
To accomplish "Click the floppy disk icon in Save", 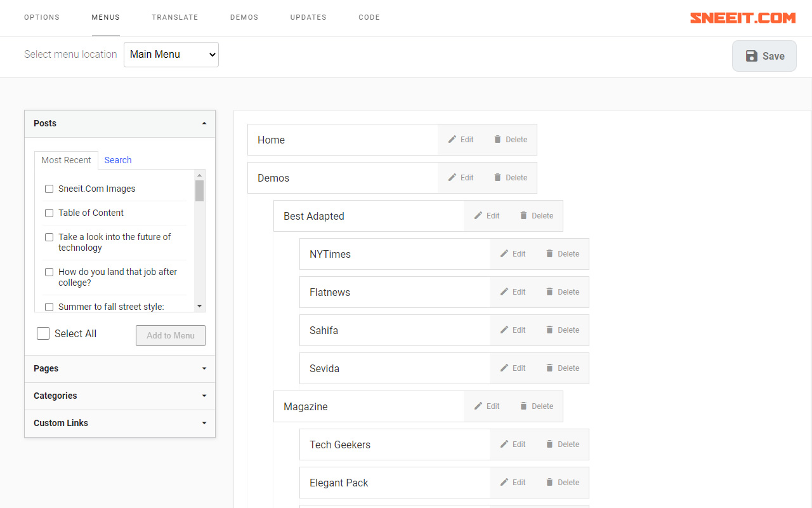I will pos(752,56).
